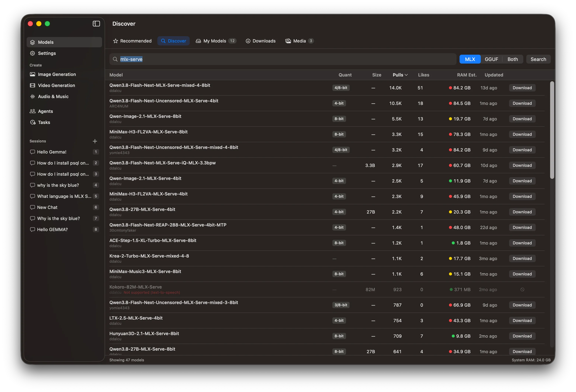Click the Image Generation picture icon
This screenshot has height=392, width=576.
[x=33, y=74]
